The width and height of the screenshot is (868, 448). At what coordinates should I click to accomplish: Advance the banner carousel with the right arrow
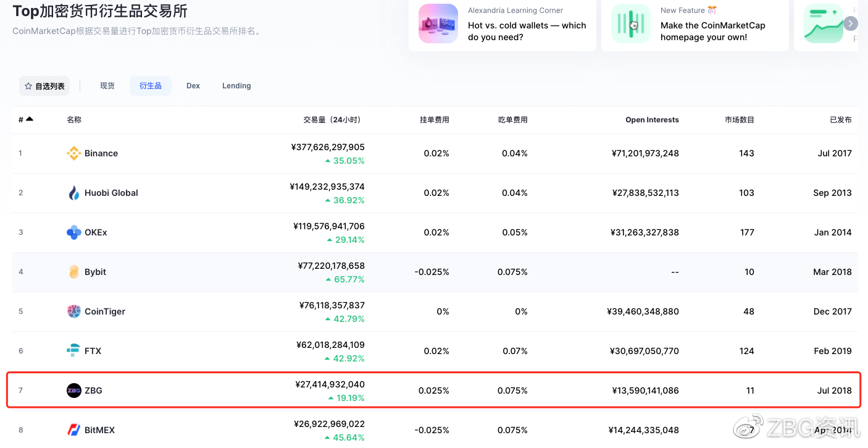tap(851, 23)
